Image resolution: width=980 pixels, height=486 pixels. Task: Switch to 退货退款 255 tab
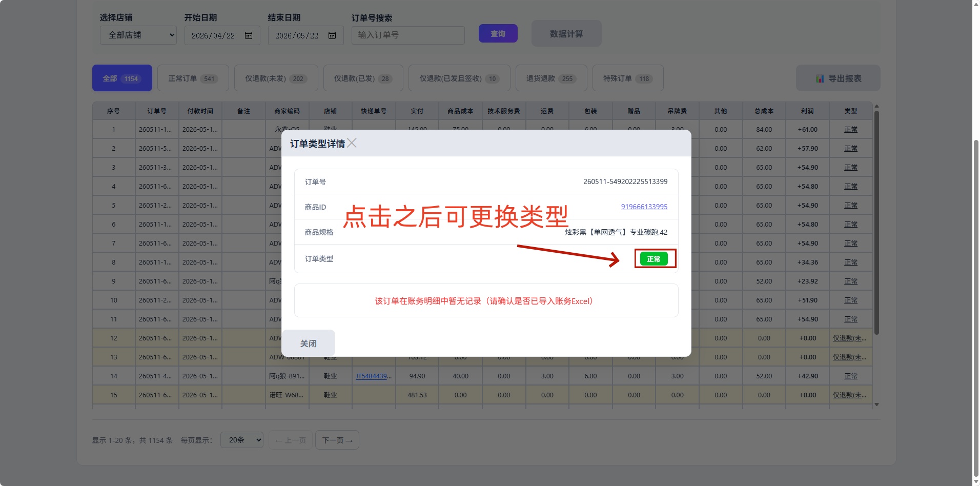click(552, 78)
